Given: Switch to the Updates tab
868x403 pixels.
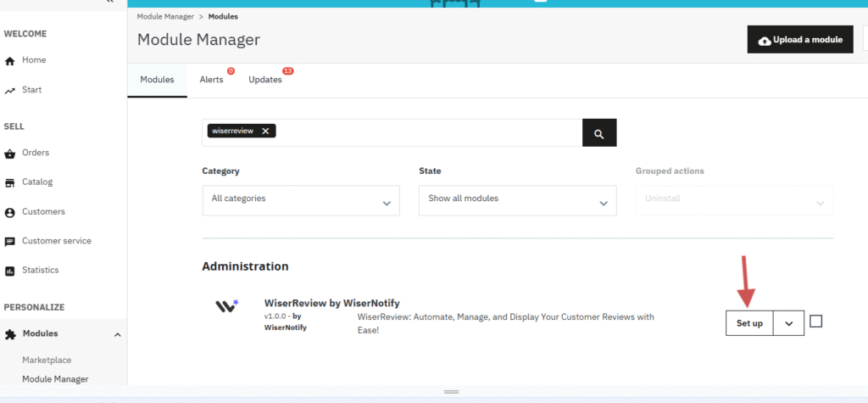Looking at the screenshot, I should pos(264,80).
